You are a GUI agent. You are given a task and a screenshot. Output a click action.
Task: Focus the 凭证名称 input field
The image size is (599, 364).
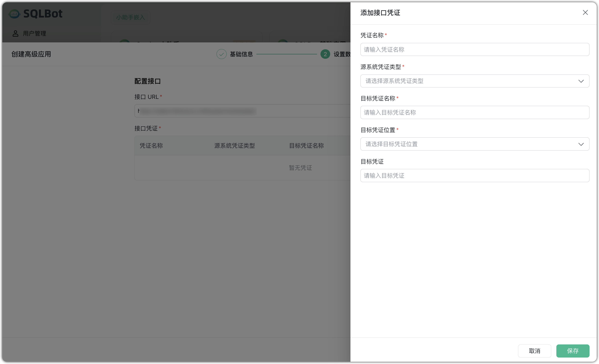[x=474, y=49]
